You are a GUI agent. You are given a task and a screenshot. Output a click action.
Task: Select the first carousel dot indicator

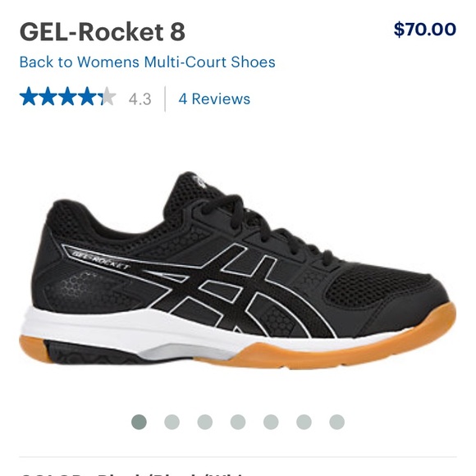[x=139, y=422]
